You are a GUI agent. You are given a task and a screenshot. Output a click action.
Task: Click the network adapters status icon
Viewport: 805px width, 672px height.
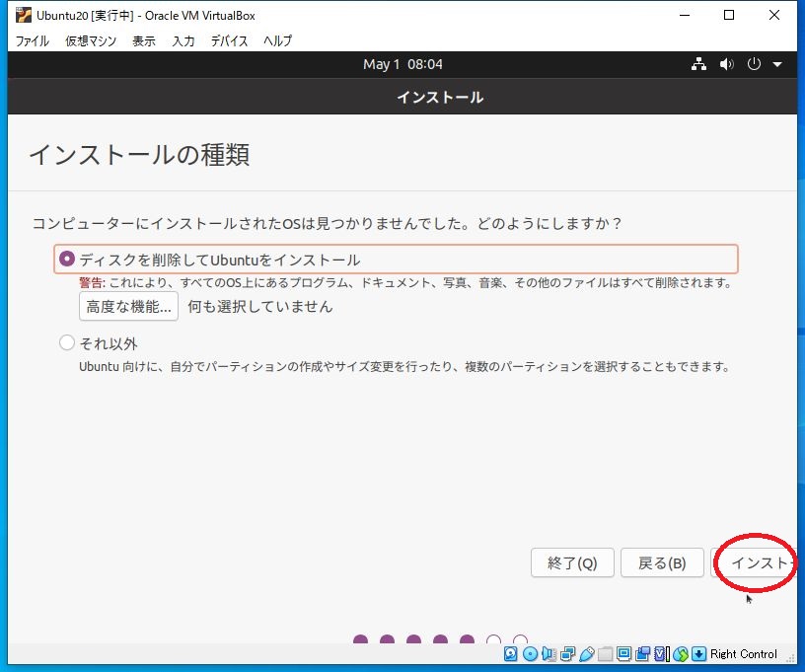pyautogui.click(x=568, y=653)
